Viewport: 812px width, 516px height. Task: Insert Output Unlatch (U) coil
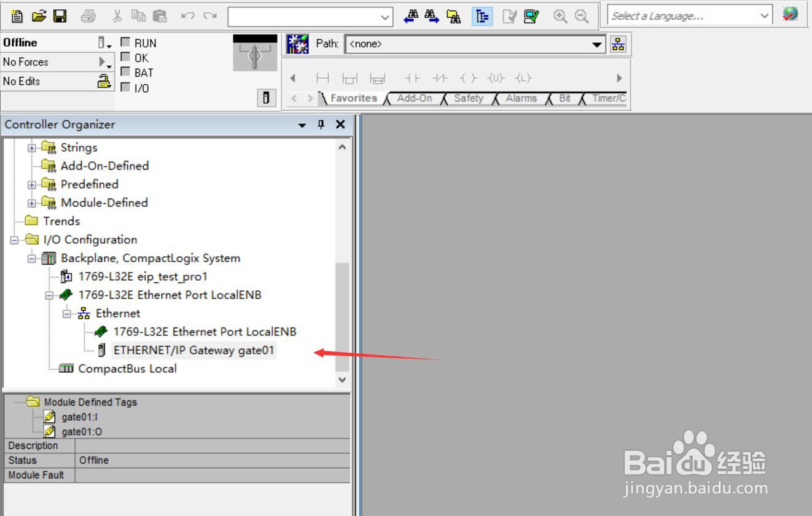pos(496,78)
